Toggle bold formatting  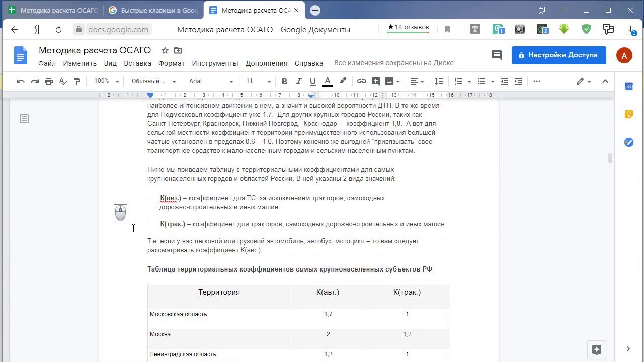284,81
